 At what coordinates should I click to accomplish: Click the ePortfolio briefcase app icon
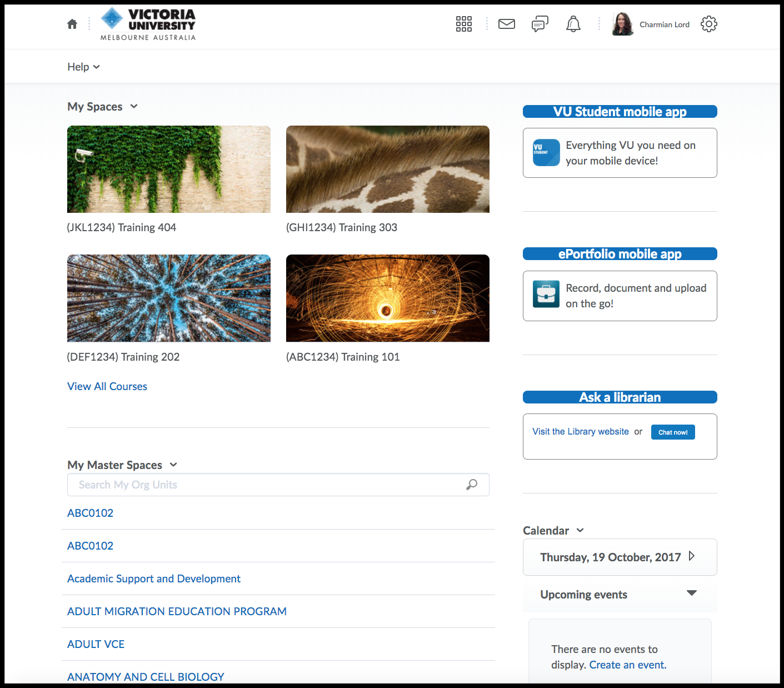click(x=546, y=294)
